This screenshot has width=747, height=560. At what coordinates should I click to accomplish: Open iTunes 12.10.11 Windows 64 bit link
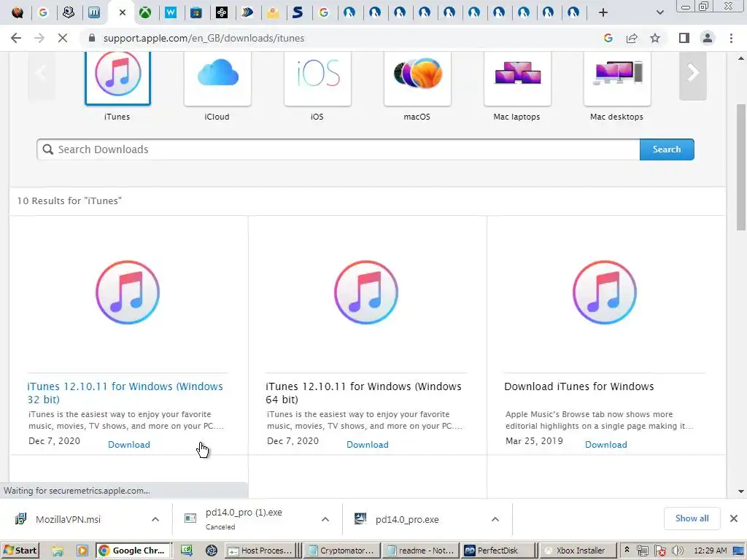[x=363, y=393]
